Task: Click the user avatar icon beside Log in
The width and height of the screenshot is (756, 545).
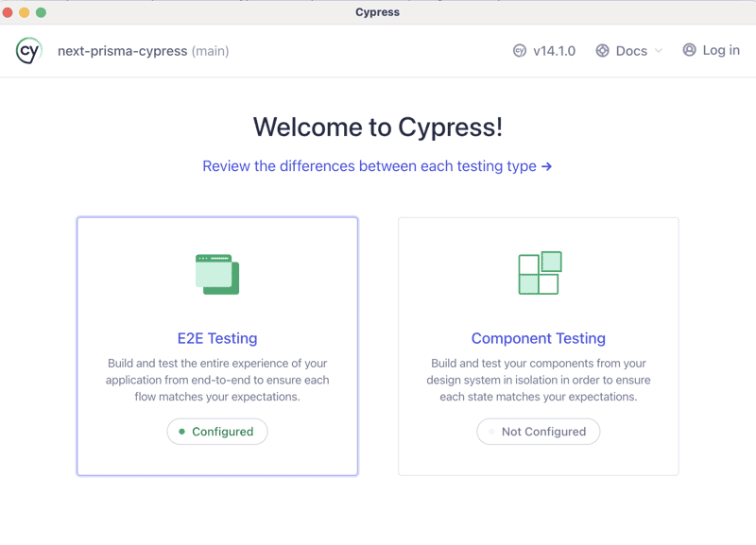Action: tap(690, 50)
